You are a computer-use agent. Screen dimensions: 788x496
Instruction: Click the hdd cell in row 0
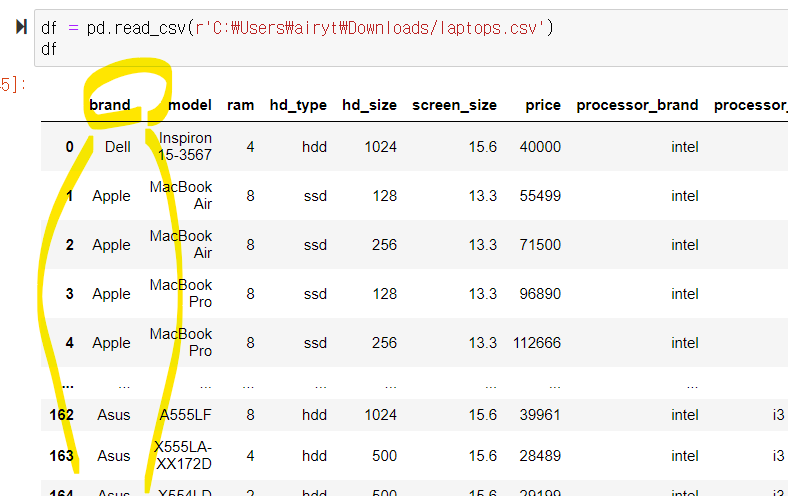(x=314, y=147)
